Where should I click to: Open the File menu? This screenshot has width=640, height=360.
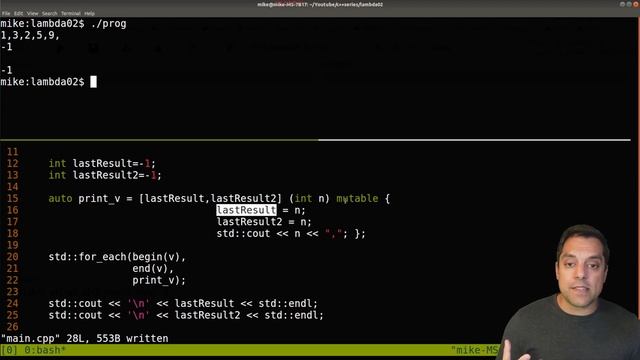coord(6,13)
